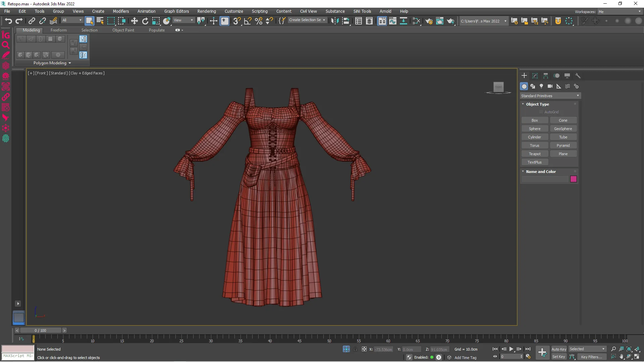Toggle the 3D Snaps tool
This screenshot has height=362, width=644.
[236, 21]
